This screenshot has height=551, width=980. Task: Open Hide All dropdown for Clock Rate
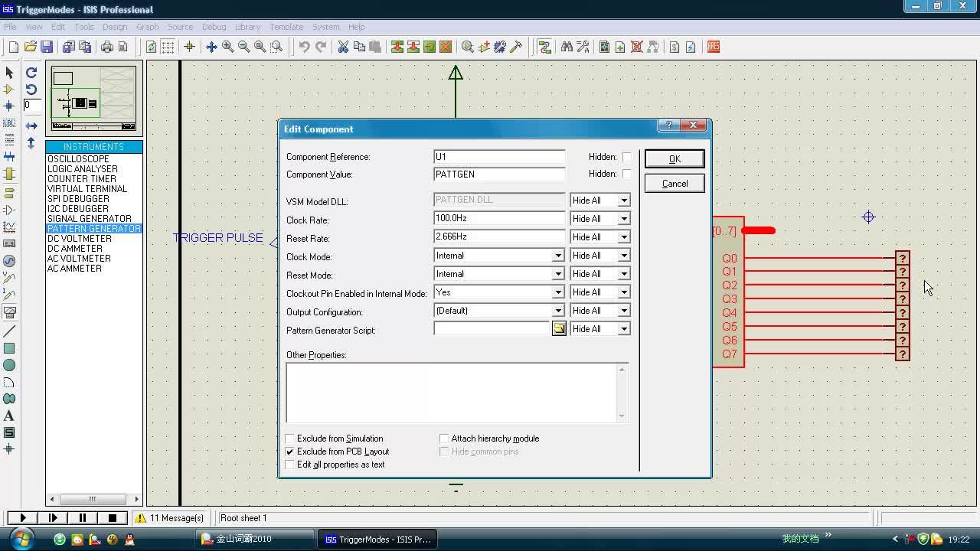pyautogui.click(x=624, y=219)
